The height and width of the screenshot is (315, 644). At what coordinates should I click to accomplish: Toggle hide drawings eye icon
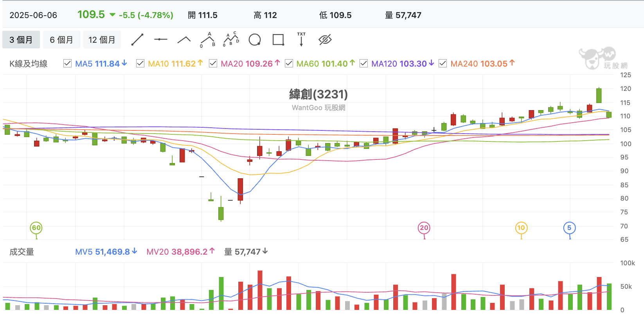pyautogui.click(x=325, y=40)
